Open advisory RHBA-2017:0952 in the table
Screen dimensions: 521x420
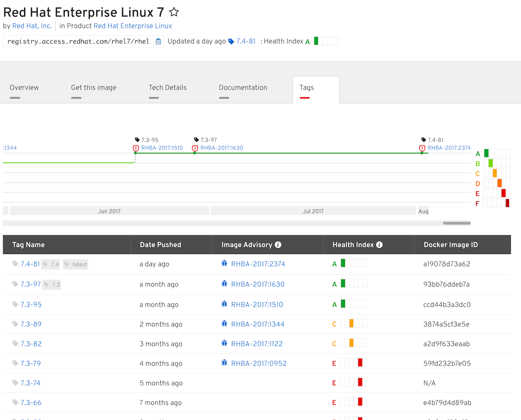click(x=259, y=363)
